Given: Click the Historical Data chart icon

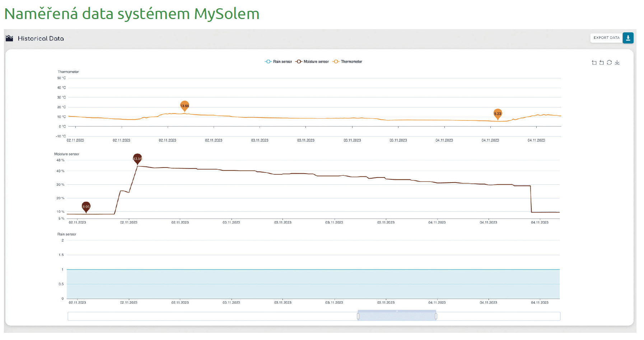Looking at the screenshot, I should (x=9, y=38).
